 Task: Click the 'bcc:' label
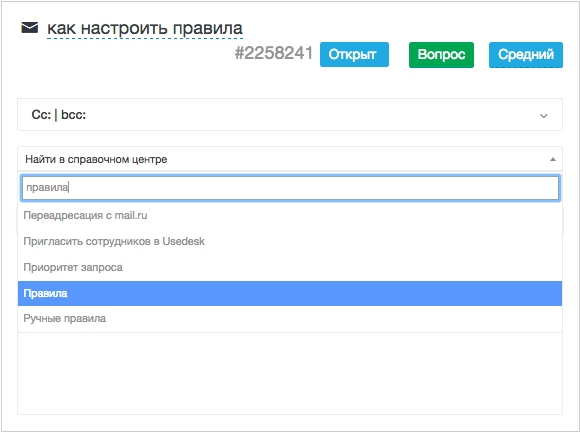pyautogui.click(x=74, y=115)
